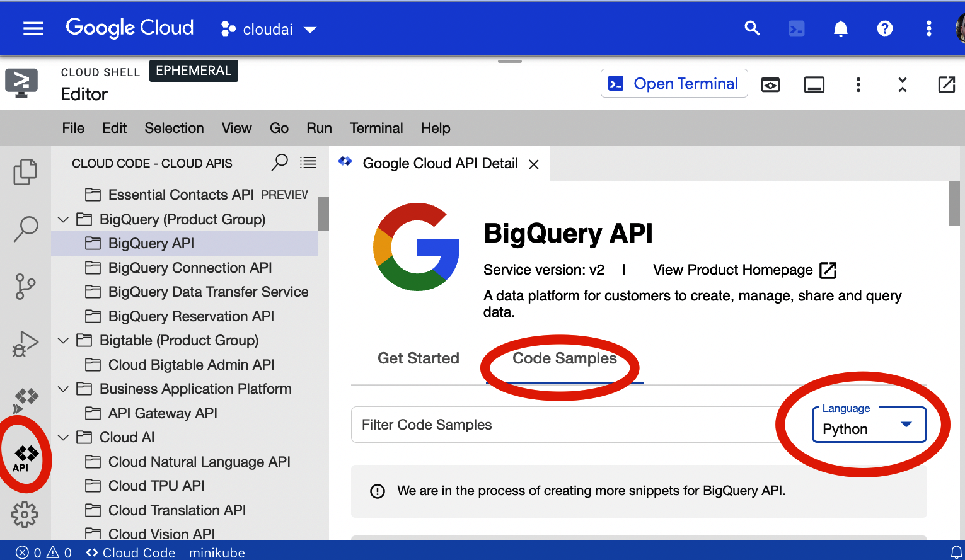Open the Cloud APIs view icon

pos(25,458)
